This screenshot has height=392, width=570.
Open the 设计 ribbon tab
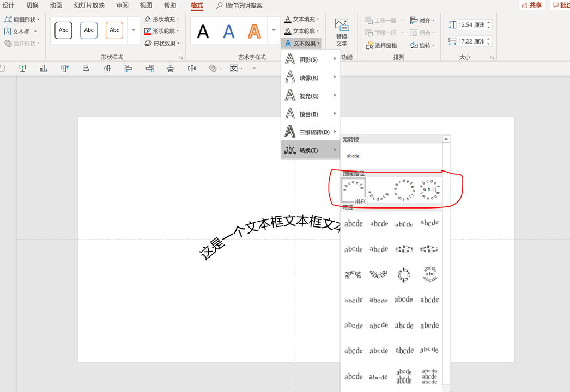(8, 5)
